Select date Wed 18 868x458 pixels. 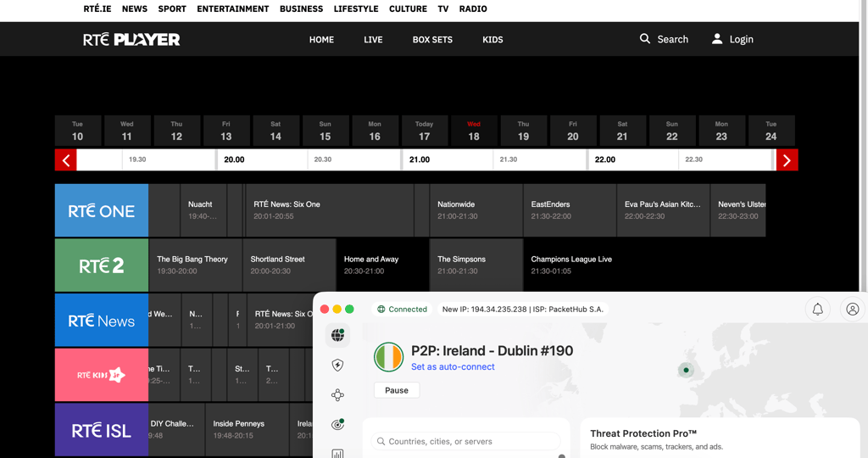tap(474, 131)
